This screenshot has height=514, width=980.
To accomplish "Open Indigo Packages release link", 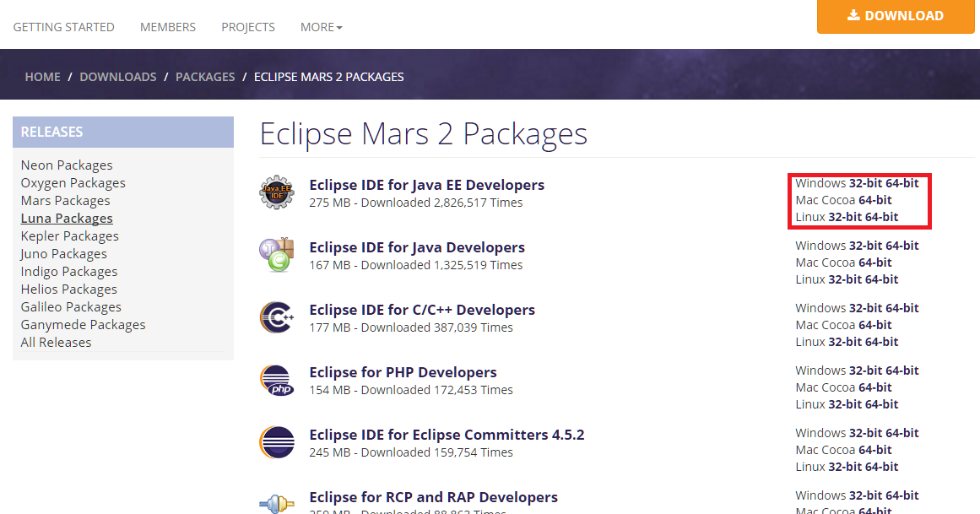I will [x=69, y=272].
